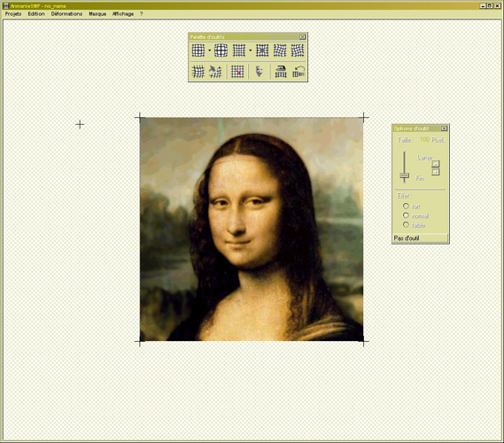Open the Edition menu
The height and width of the screenshot is (443, 504).
[x=36, y=14]
